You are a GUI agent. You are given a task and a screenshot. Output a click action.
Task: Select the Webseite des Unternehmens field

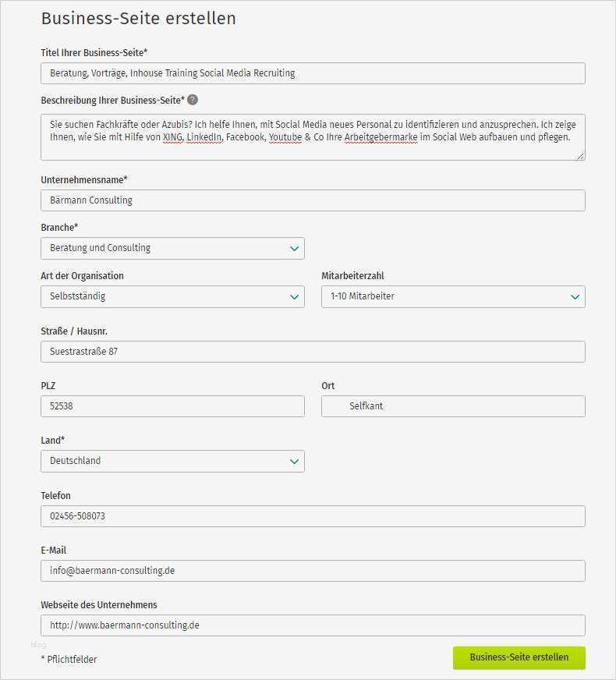313,625
